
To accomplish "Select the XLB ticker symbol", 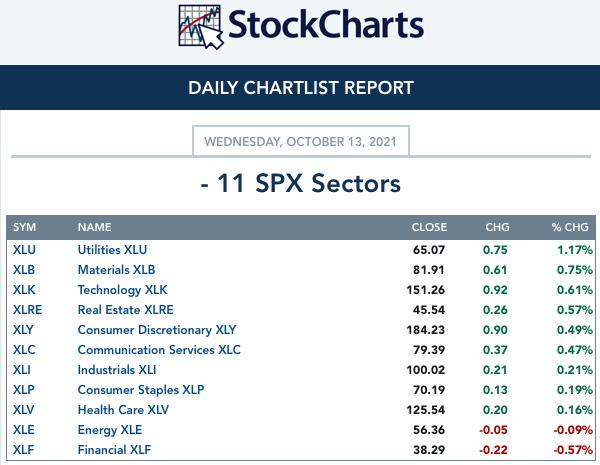I will pos(24,270).
